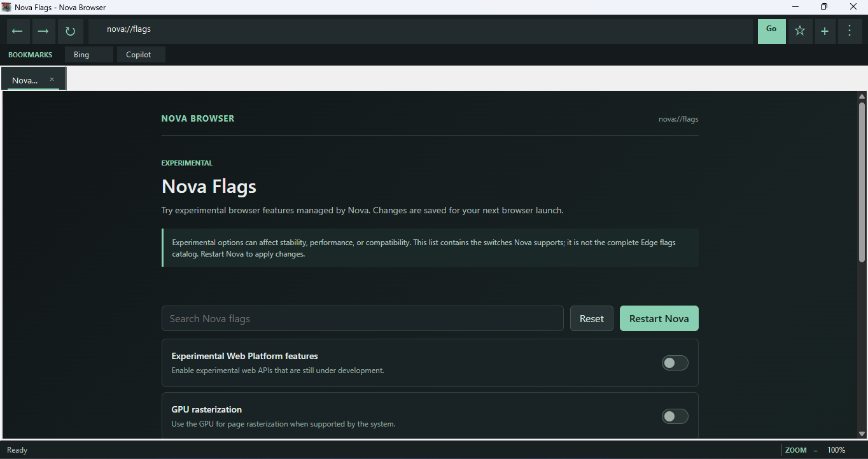Click the Go button
Image resolution: width=868 pixels, height=459 pixels.
[771, 31]
